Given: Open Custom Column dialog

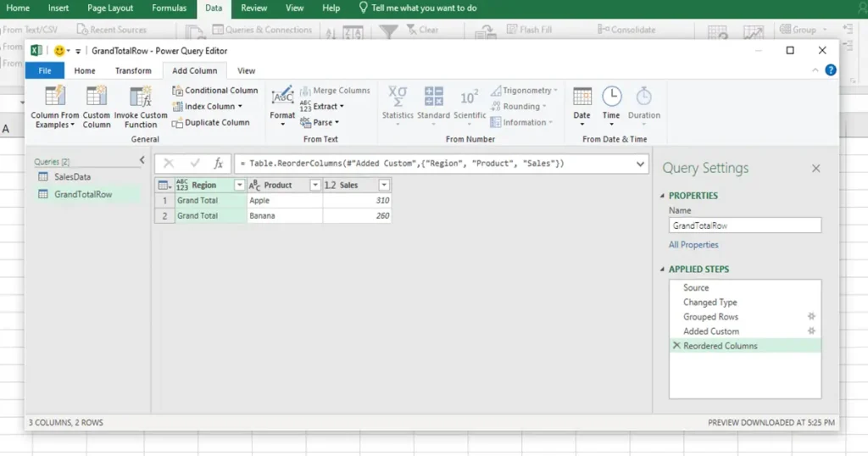Looking at the screenshot, I should [97, 107].
